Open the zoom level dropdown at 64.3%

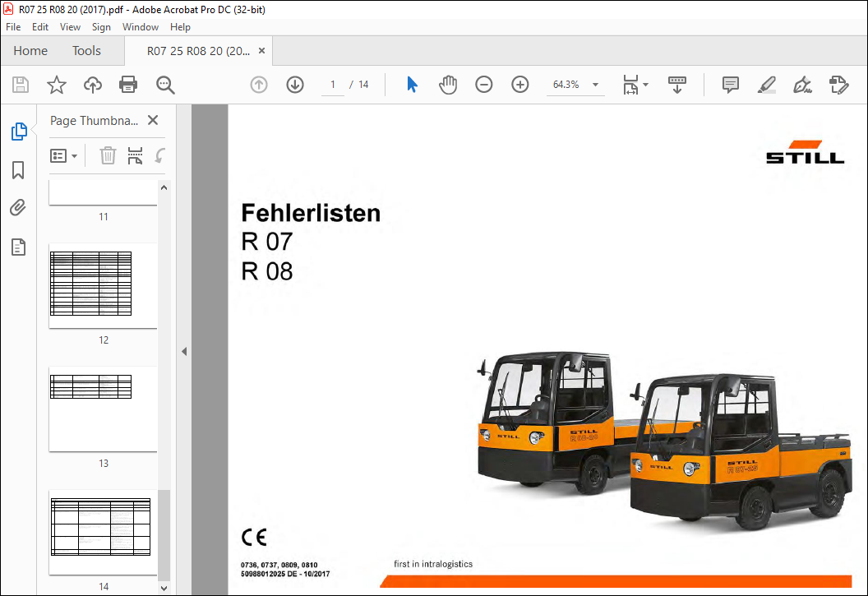coord(596,85)
